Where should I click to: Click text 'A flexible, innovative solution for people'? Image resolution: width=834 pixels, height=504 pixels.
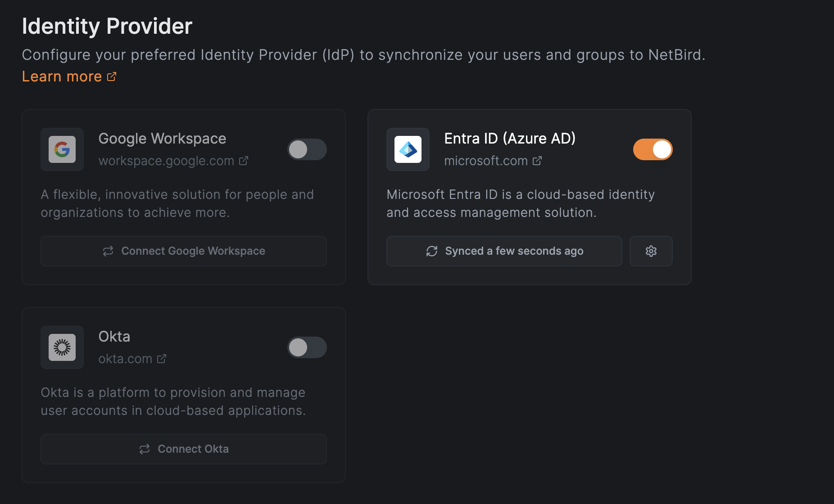[164, 194]
